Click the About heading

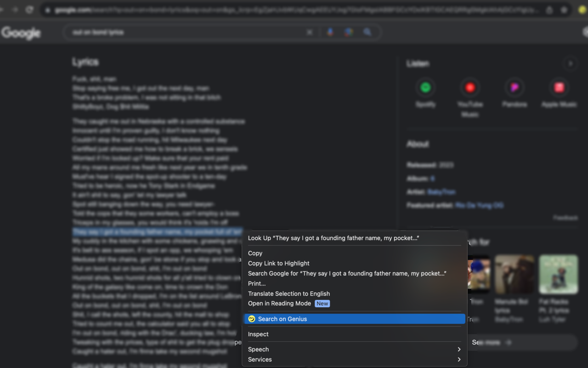418,144
